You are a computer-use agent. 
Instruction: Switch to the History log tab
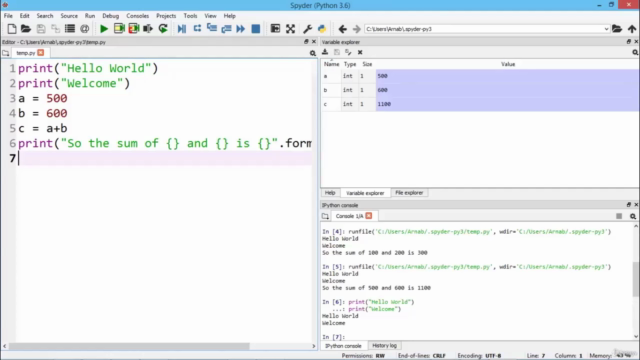click(384, 345)
